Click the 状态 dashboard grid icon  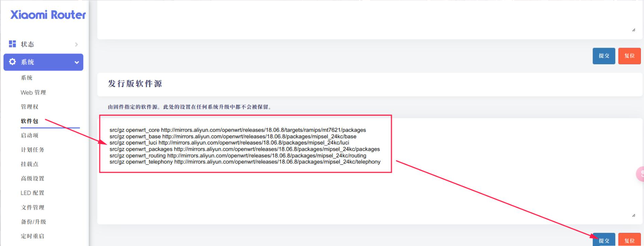12,44
